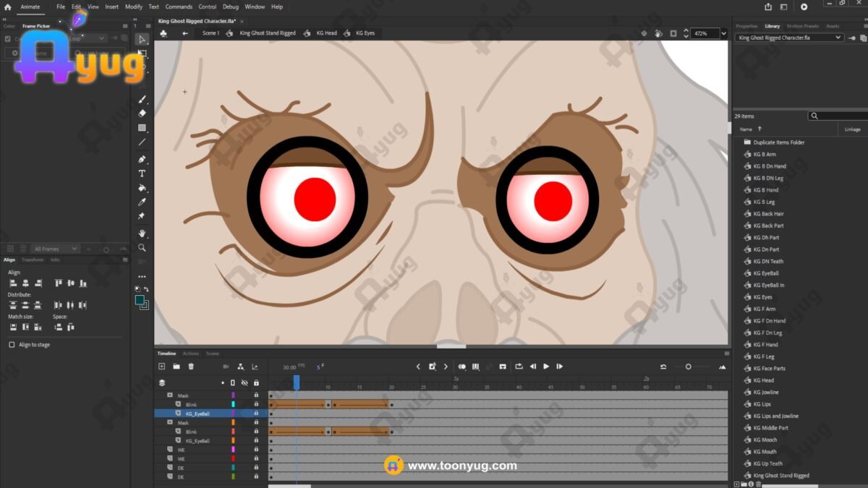
Task: Enable Align to stage checkbox
Action: tap(12, 345)
